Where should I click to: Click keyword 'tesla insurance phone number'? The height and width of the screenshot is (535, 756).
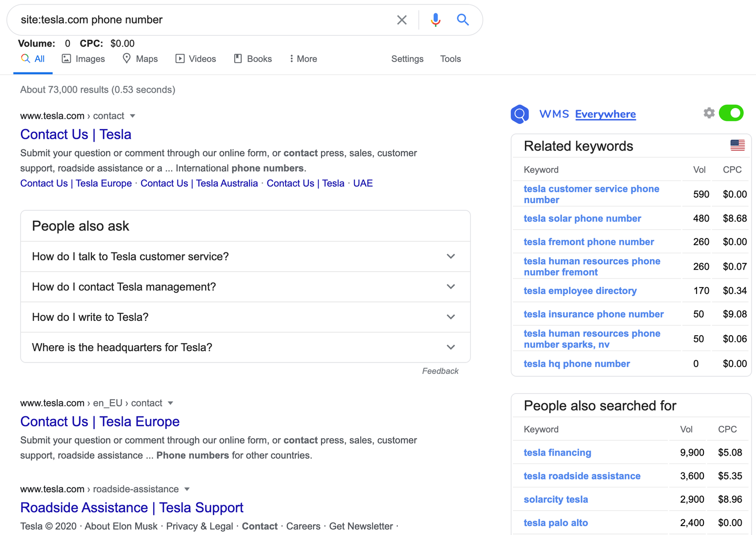(x=593, y=314)
